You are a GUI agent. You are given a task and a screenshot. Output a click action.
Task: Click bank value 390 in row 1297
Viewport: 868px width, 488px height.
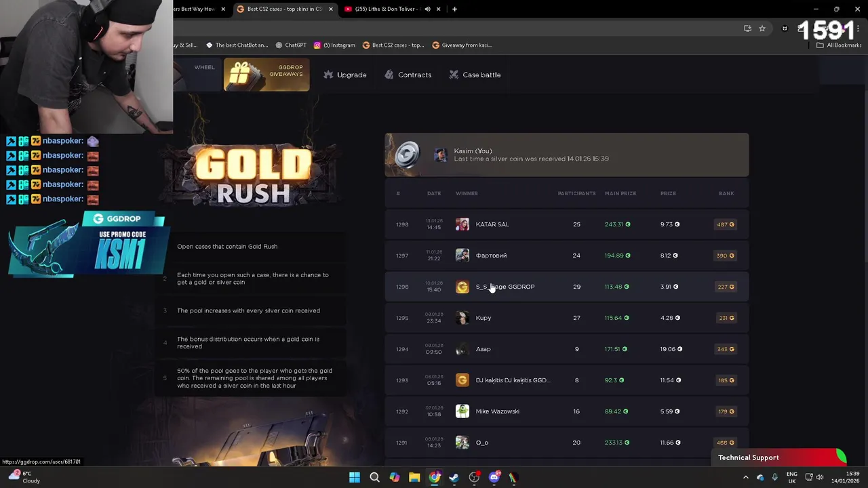(725, 256)
